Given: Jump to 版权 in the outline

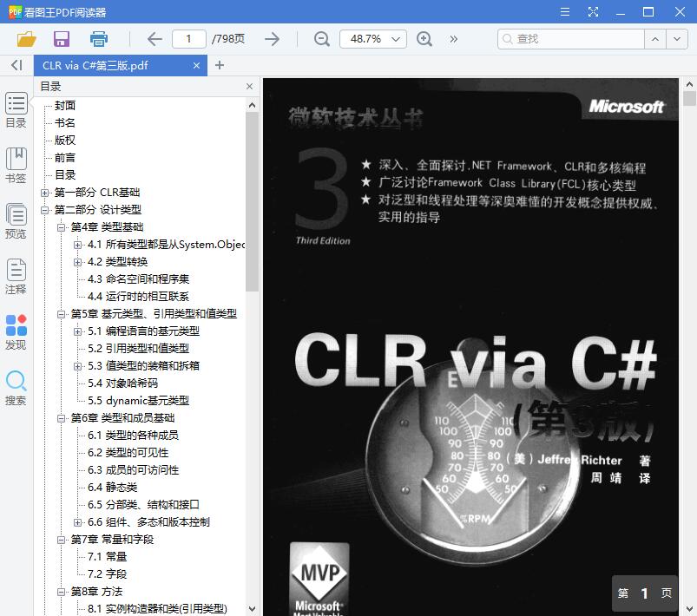Looking at the screenshot, I should [x=65, y=140].
